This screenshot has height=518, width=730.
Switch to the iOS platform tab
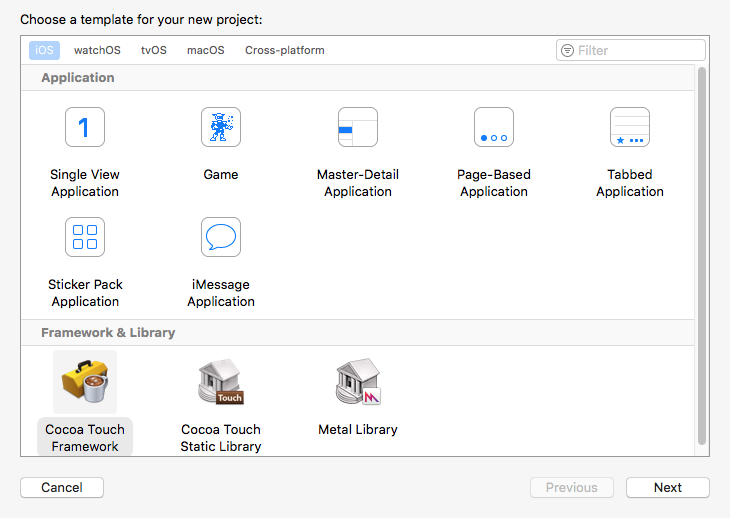pyautogui.click(x=44, y=50)
